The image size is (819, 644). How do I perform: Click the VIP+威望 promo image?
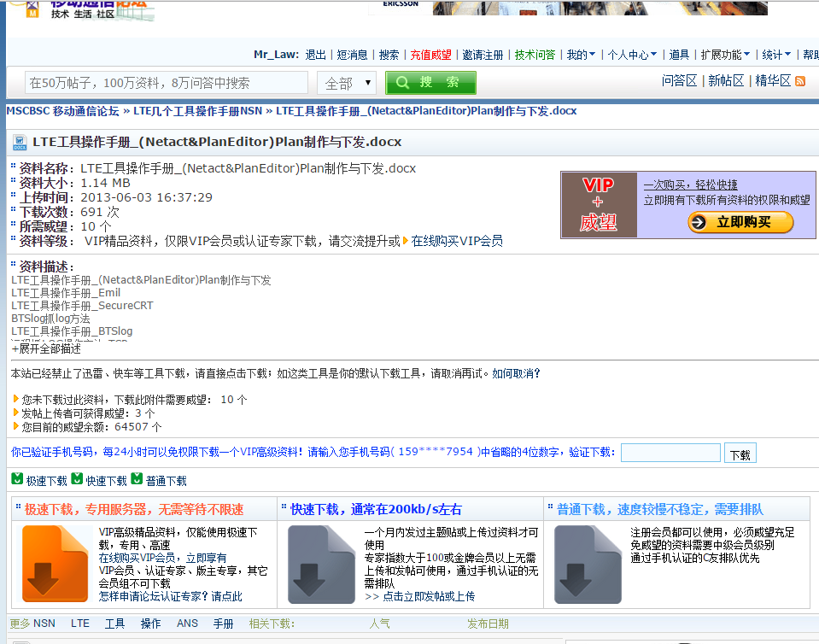(x=599, y=205)
